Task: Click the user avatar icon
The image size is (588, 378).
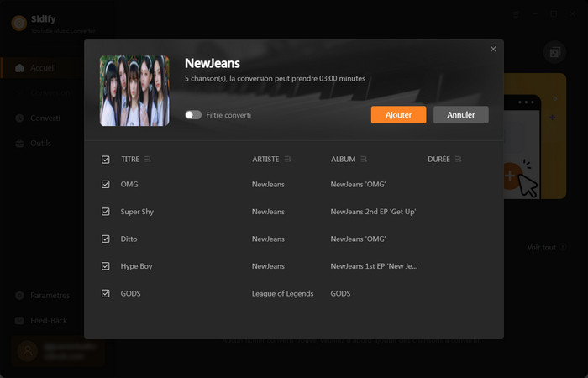Action: coord(29,351)
